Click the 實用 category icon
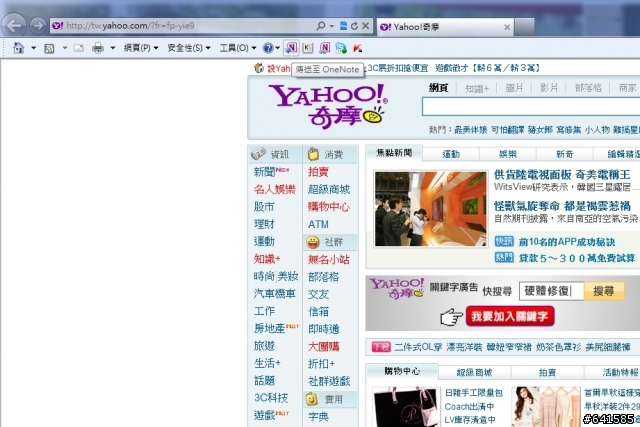 pyautogui.click(x=311, y=399)
